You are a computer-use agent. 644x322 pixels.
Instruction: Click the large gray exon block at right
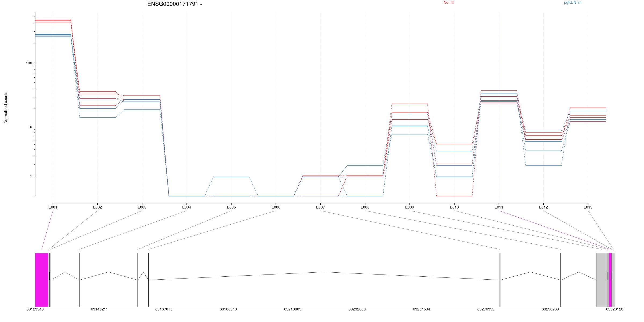[602, 280]
